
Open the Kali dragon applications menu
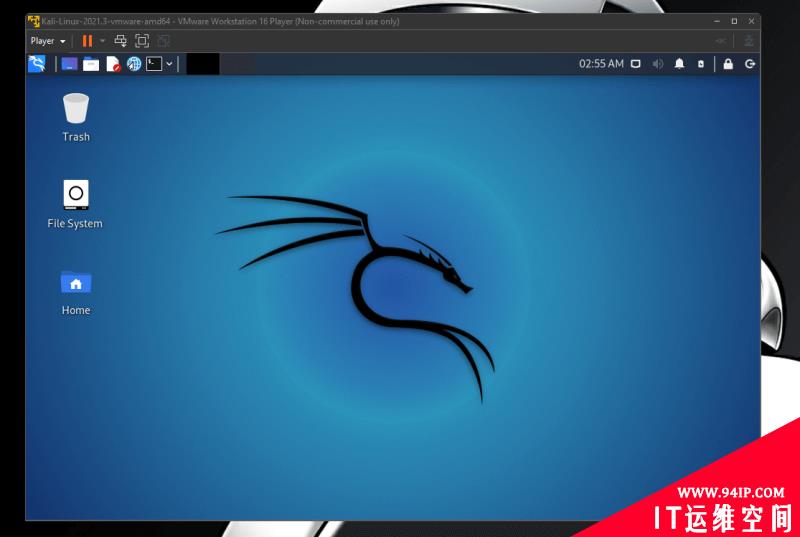point(37,64)
